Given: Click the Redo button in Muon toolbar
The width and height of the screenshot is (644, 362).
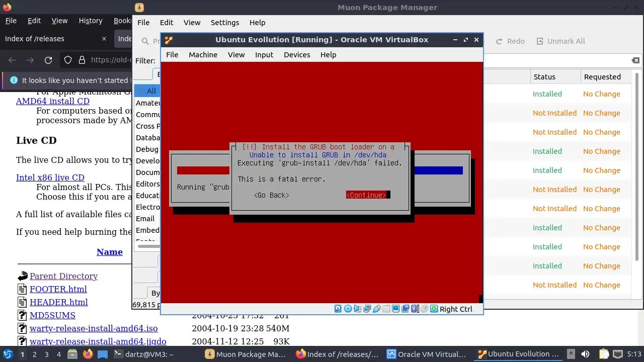Looking at the screenshot, I should pos(510,41).
